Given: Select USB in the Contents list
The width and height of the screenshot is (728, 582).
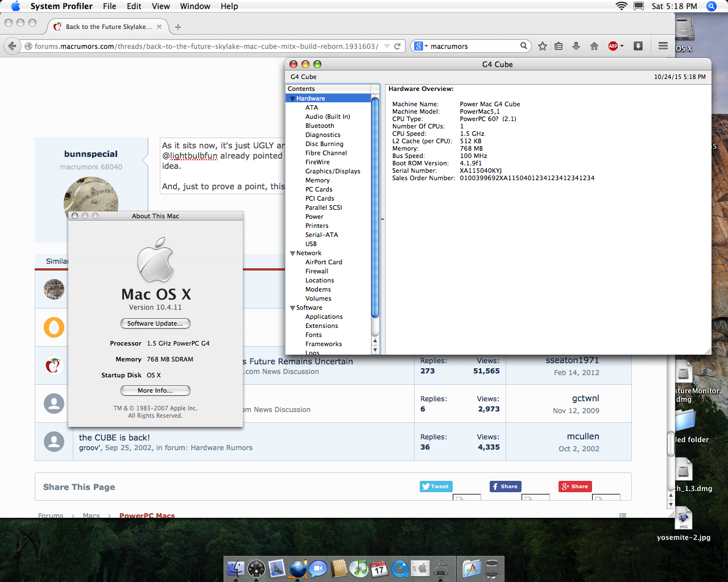Looking at the screenshot, I should coord(311,244).
